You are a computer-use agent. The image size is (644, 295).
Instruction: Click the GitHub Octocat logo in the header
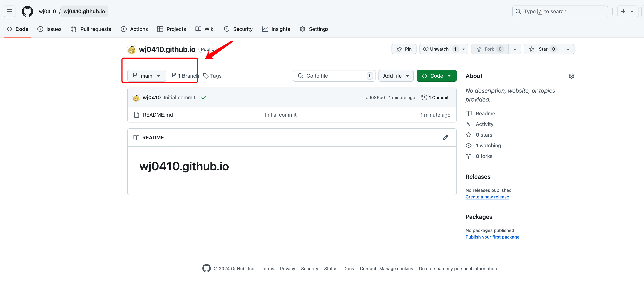(27, 12)
